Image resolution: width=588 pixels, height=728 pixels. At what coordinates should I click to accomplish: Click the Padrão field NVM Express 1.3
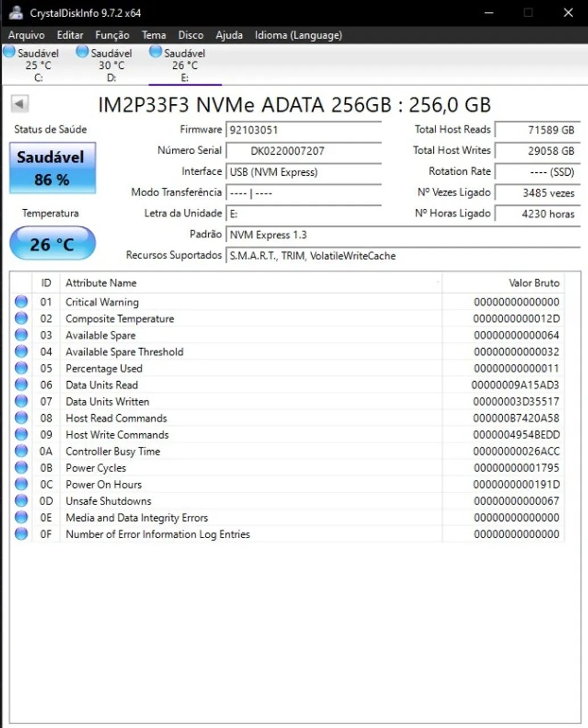(x=403, y=235)
